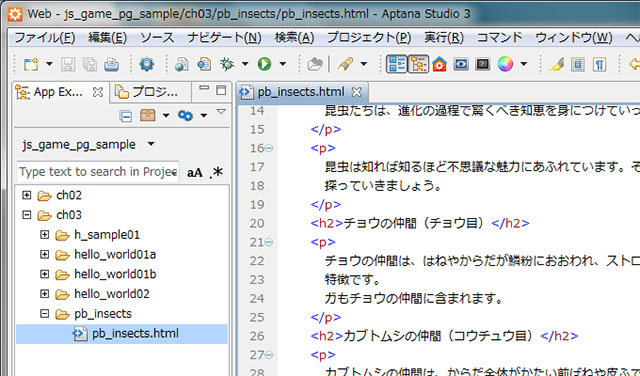The width and height of the screenshot is (640, 376).
Task: Minimize the App Explorer panel
Action: 204,89
